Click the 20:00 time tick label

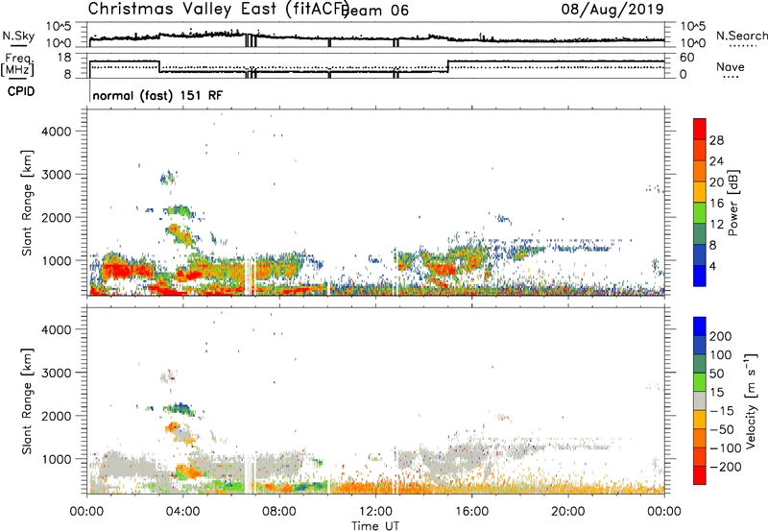(x=567, y=512)
